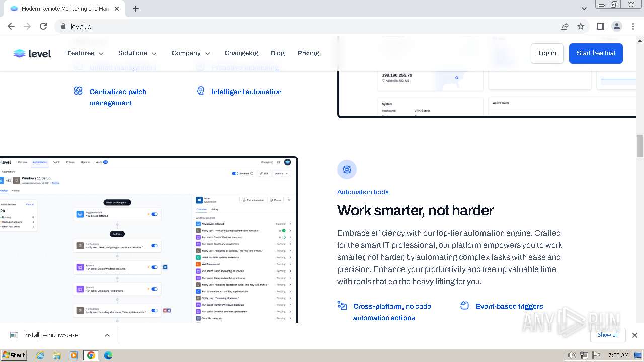Click the Level logo in the header

coord(32,53)
